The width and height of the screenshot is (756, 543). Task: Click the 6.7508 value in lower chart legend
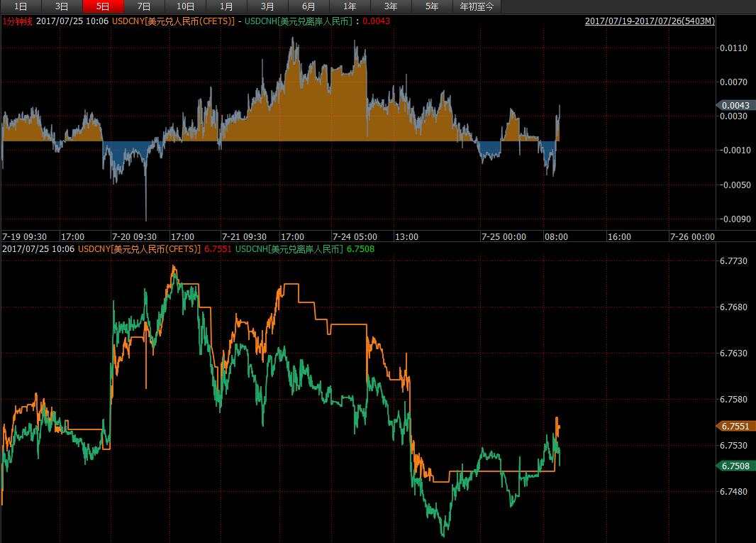click(x=361, y=249)
